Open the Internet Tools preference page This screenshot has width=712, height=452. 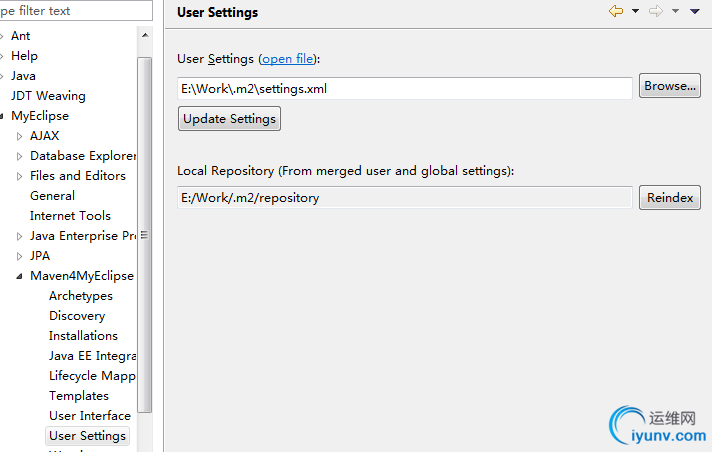[70, 216]
